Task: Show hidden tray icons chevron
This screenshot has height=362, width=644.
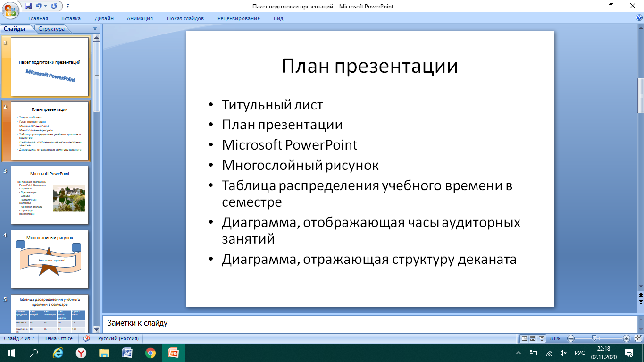Action: 519,353
